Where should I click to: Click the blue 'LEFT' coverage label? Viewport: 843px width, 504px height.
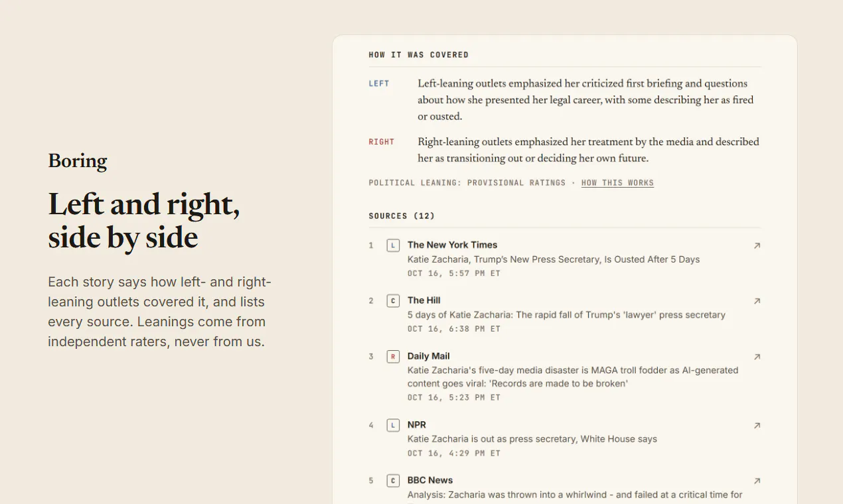coord(379,84)
